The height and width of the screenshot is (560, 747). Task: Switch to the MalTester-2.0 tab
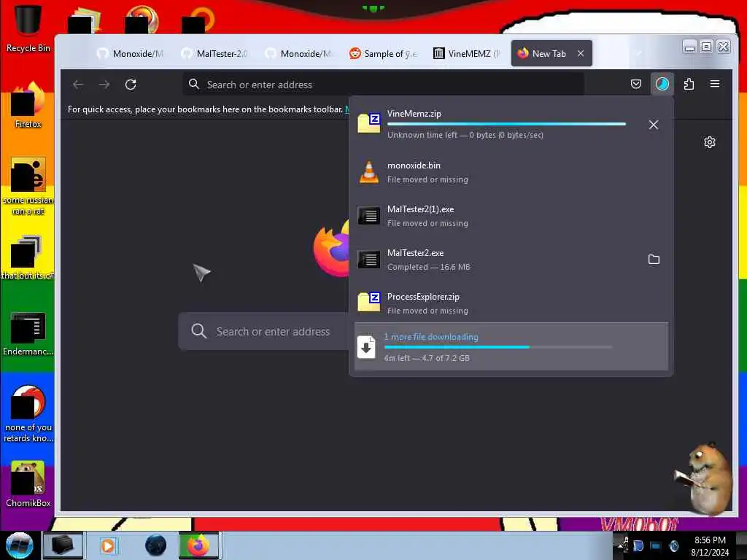[214, 54]
